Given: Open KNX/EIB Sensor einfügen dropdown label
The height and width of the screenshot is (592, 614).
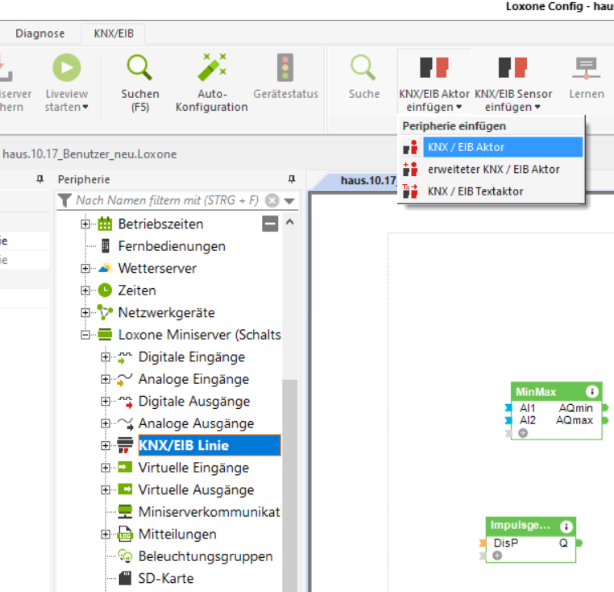Looking at the screenshot, I should pyautogui.click(x=513, y=100).
